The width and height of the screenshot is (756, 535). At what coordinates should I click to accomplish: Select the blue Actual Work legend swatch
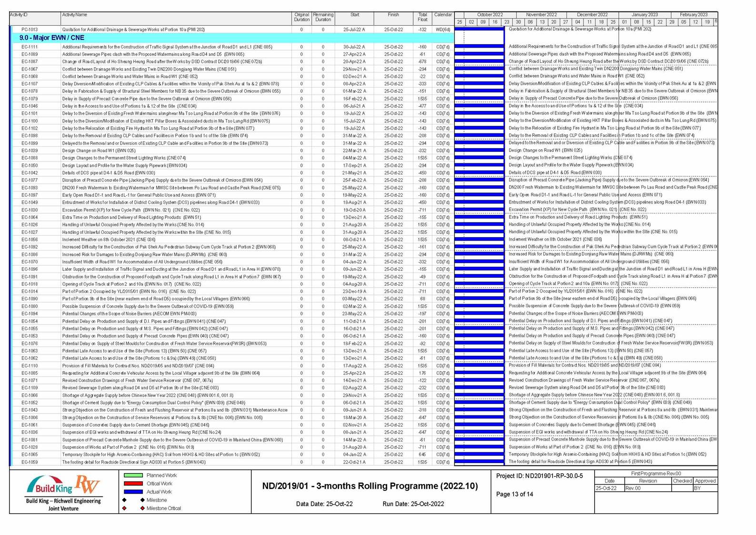pyautogui.click(x=133, y=492)
